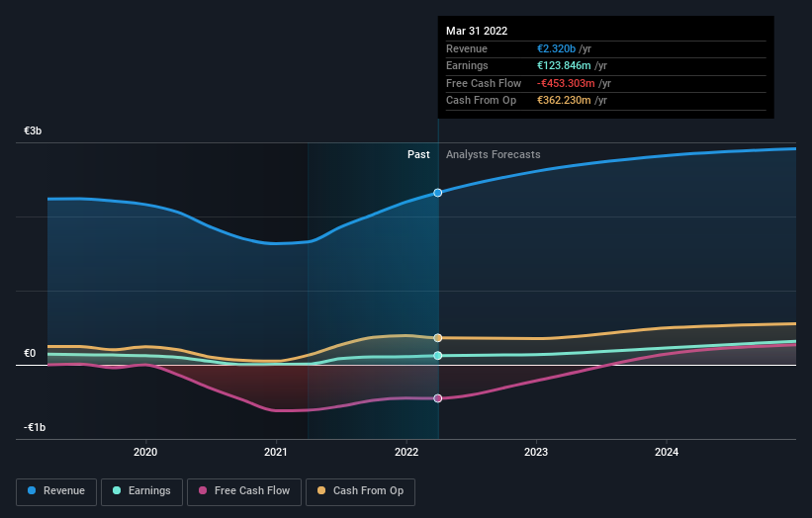812x518 pixels.
Task: Click the blue Revenue data point marker
Action: 437,193
